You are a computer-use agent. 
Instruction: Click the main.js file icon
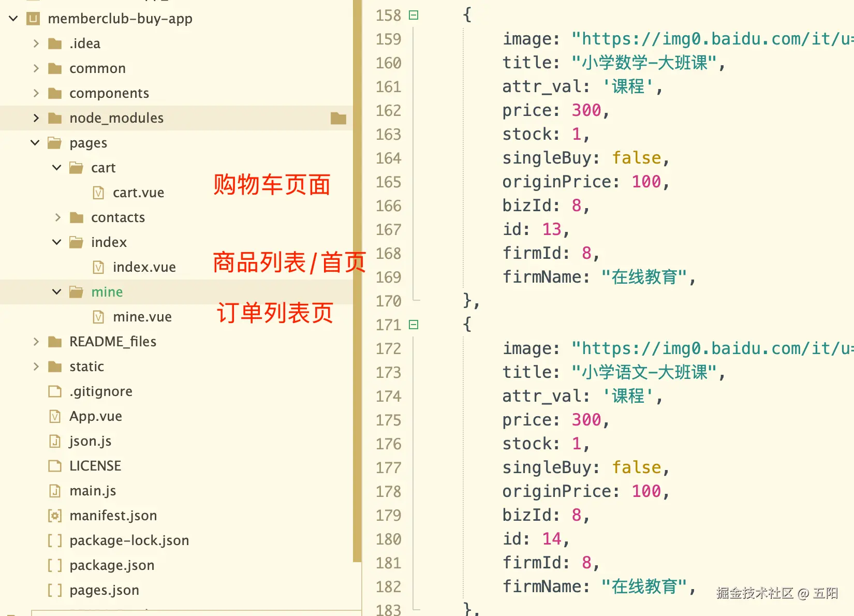coord(55,491)
